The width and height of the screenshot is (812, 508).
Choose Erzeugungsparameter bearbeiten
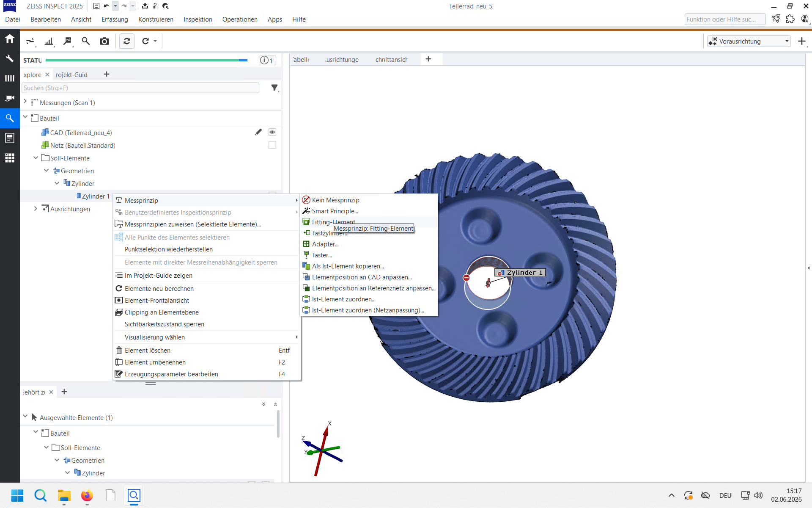point(207,374)
